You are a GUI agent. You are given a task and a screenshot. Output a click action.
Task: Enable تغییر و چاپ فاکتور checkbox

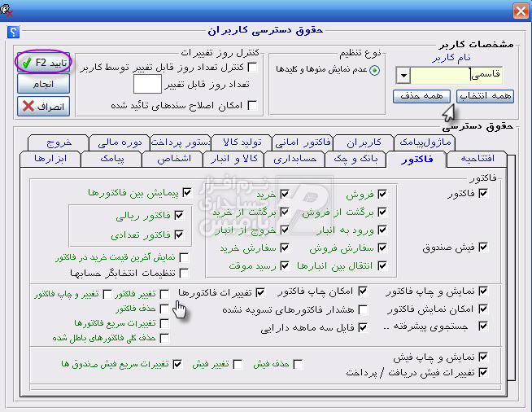[x=107, y=294]
